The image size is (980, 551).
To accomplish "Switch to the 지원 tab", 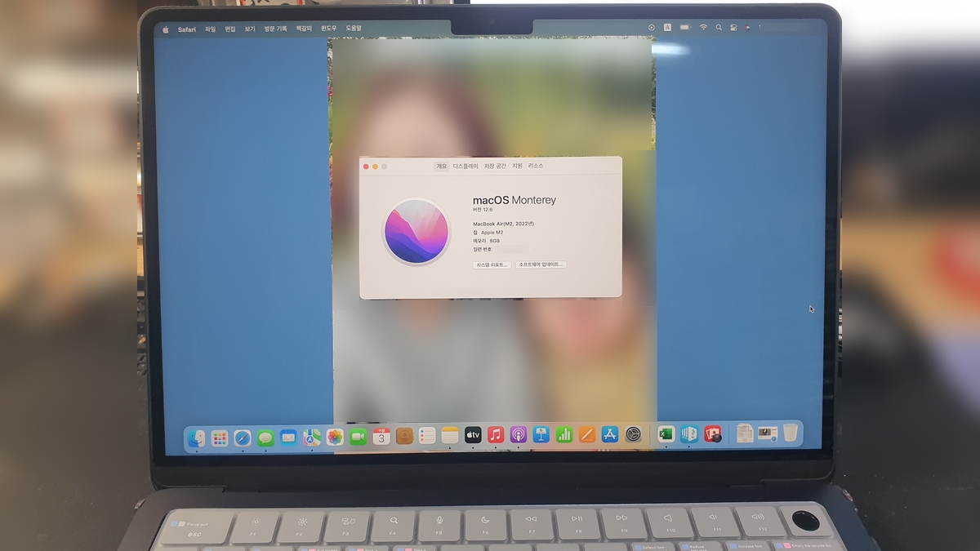I will coord(517,166).
